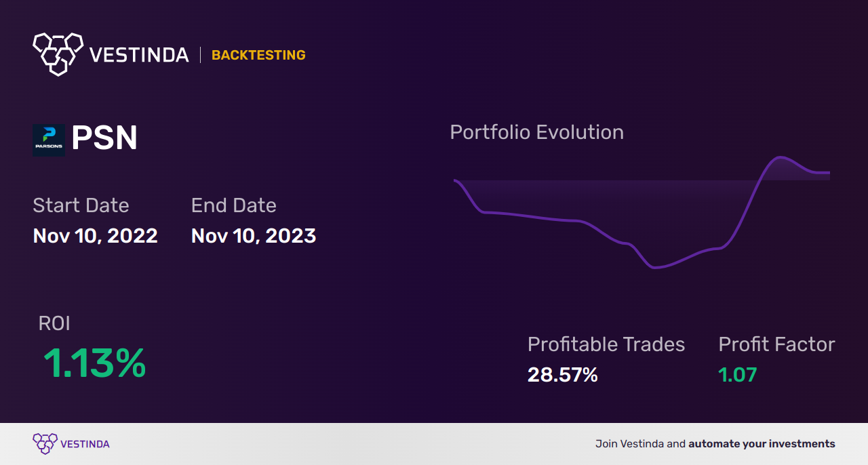
Task: Select the End Date label
Action: click(234, 205)
